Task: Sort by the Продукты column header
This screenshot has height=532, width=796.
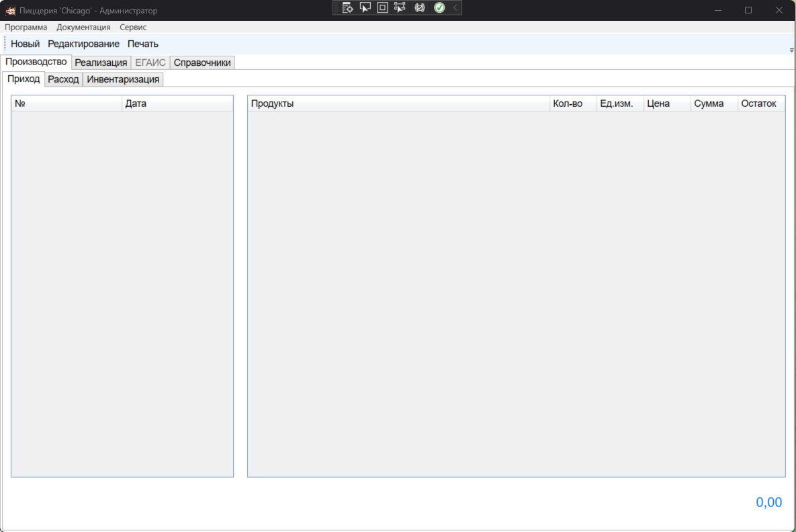Action: (398, 103)
